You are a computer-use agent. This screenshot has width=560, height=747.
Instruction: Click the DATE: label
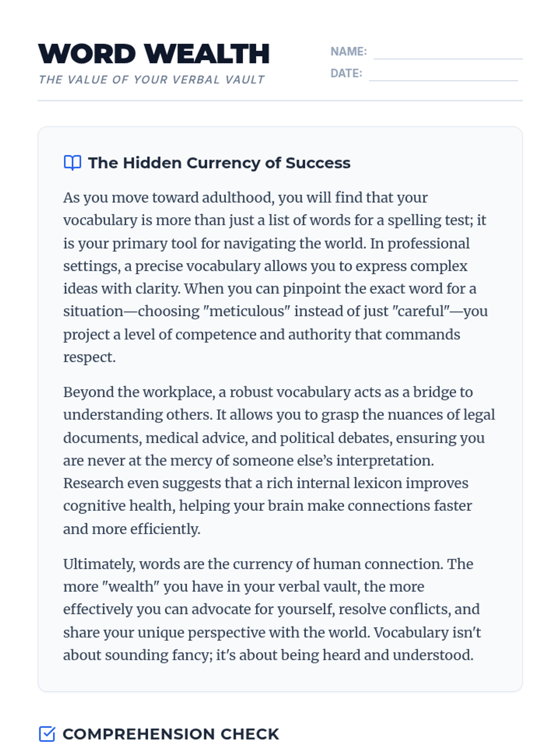(x=346, y=73)
